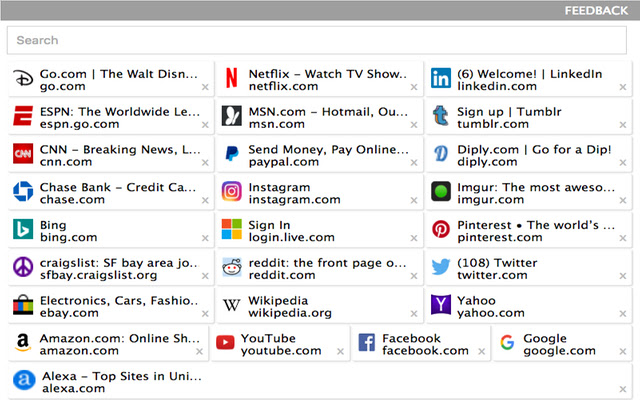Click the Twitter bird icon
640x400 pixels.
point(441,267)
